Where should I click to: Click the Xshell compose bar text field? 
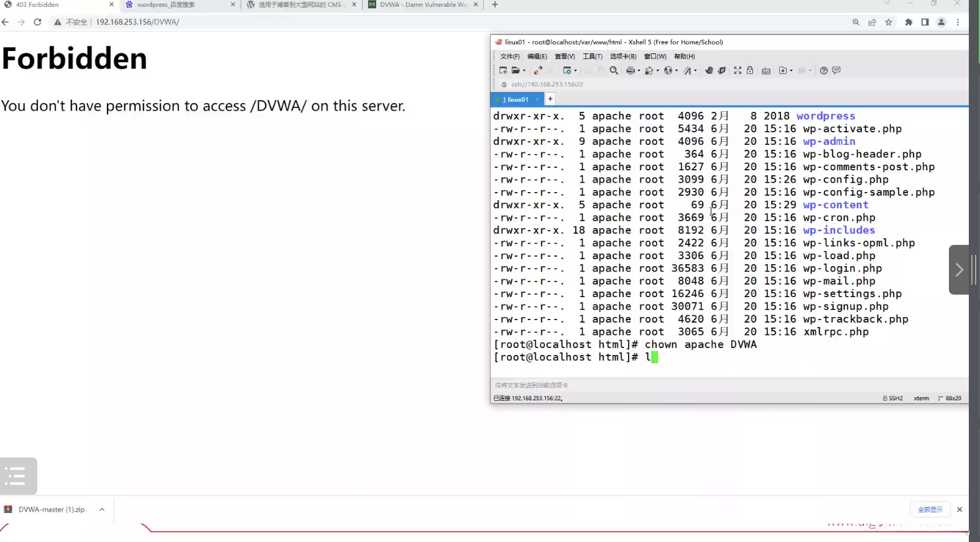(729, 385)
